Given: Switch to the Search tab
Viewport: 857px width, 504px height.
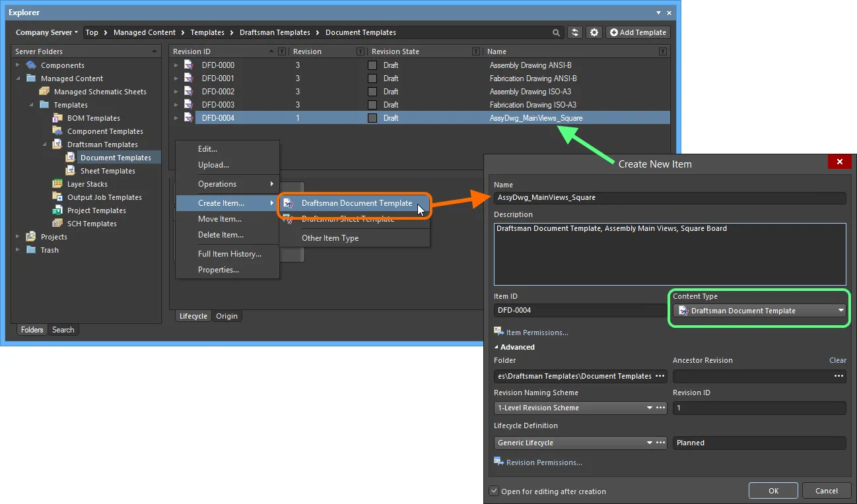Looking at the screenshot, I should coord(63,330).
